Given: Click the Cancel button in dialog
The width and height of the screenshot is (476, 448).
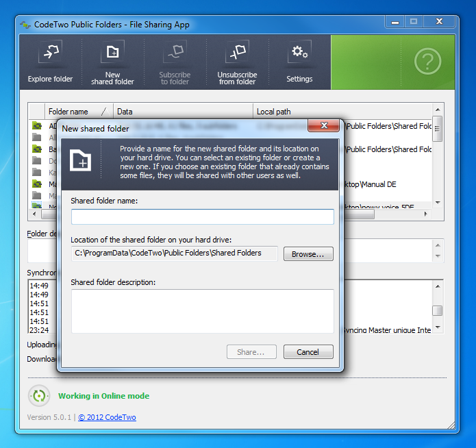Looking at the screenshot, I should pyautogui.click(x=308, y=351).
